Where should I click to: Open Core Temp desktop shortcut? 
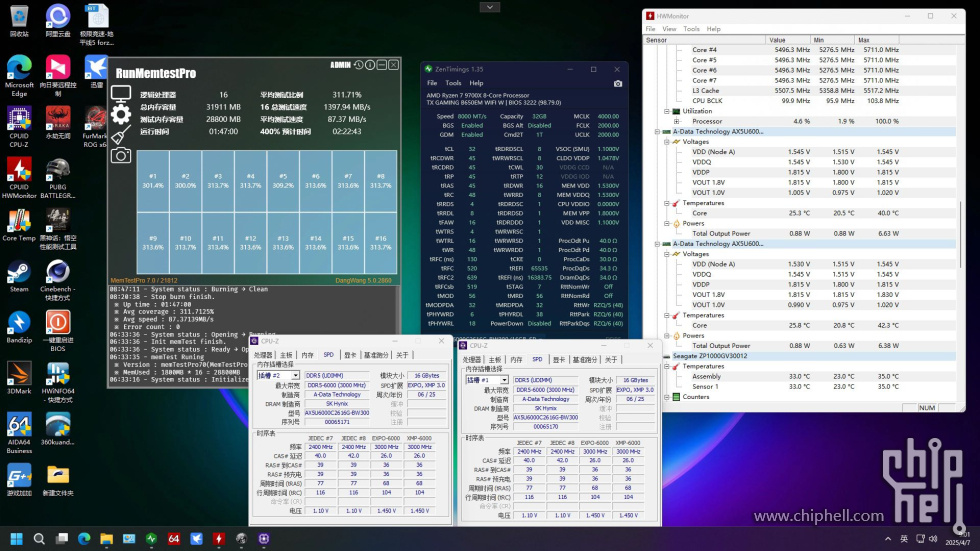(x=19, y=226)
